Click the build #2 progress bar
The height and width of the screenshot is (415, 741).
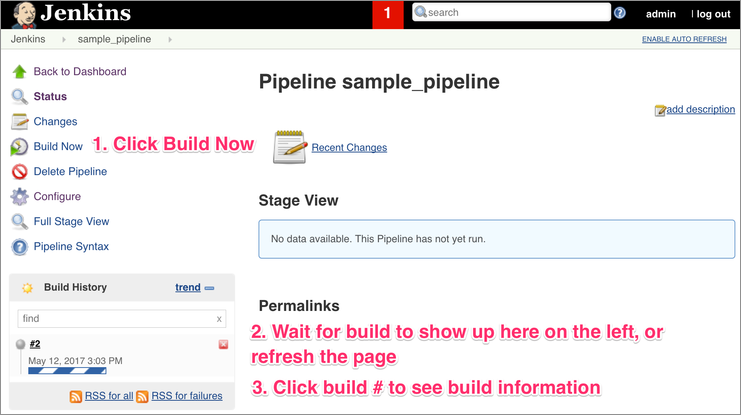pos(67,371)
